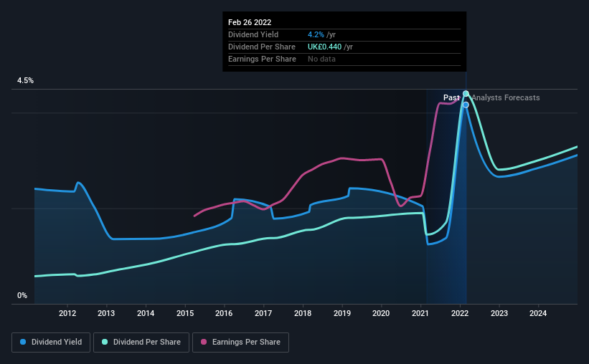Click the Analysts Forecasts label
The width and height of the screenshot is (589, 364).
[x=506, y=97]
